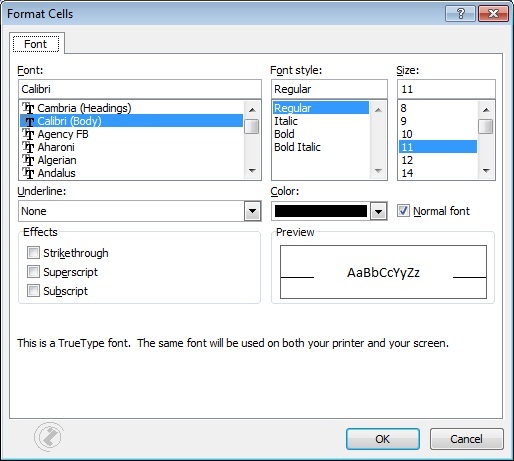The width and height of the screenshot is (514, 461).
Task: Click the TrueType icon beside Cambria (Headings)
Action: [28, 108]
